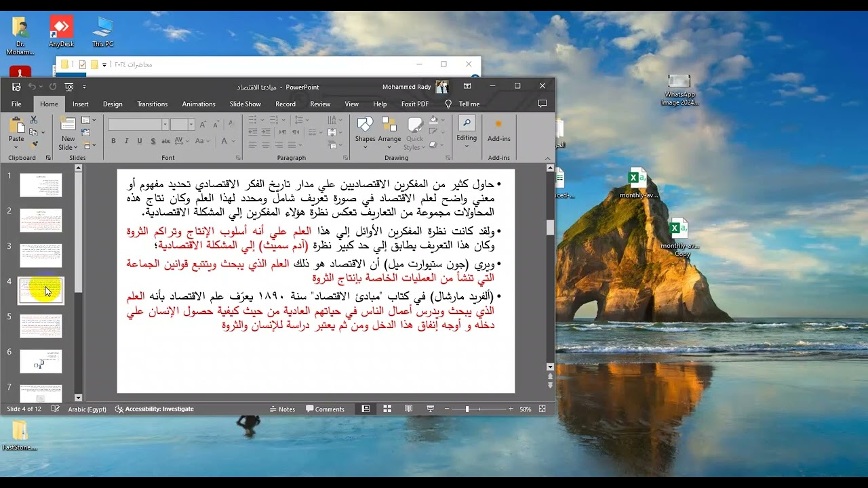Open the Change Case Aa dropdown

click(202, 141)
